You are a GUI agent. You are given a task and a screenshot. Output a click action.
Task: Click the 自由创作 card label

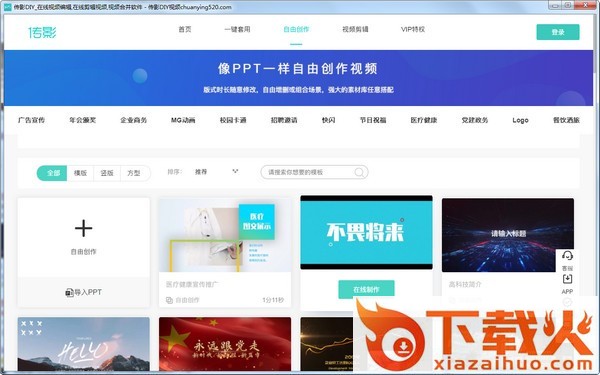83,252
